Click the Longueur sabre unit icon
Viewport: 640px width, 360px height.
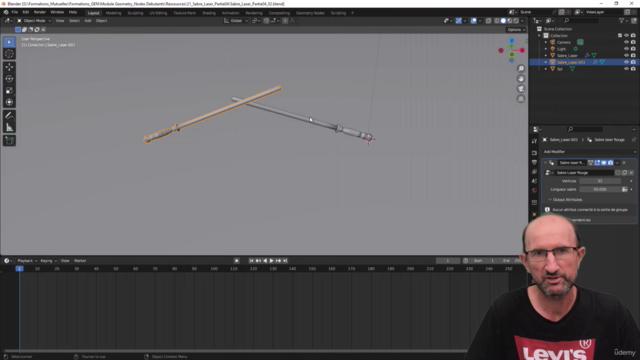coord(624,189)
